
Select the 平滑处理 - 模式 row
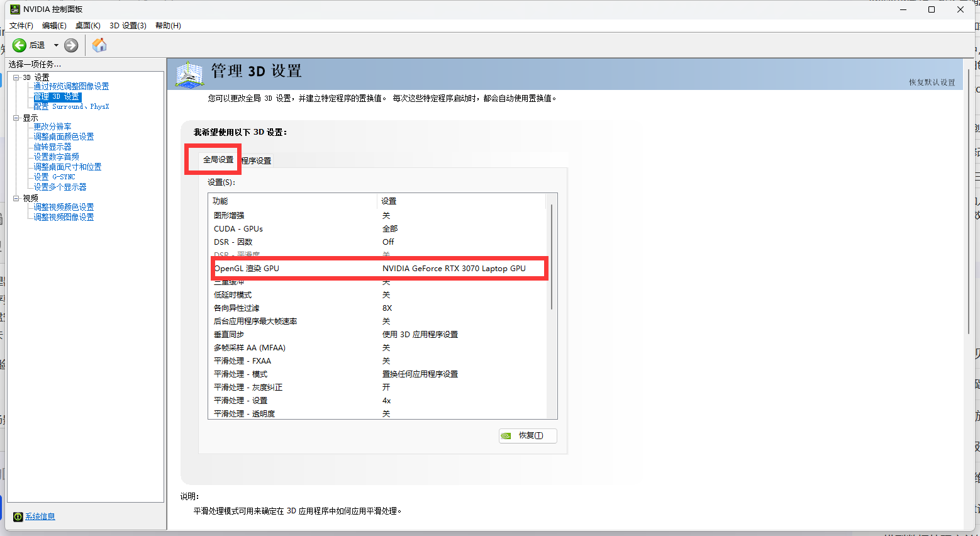click(x=377, y=374)
